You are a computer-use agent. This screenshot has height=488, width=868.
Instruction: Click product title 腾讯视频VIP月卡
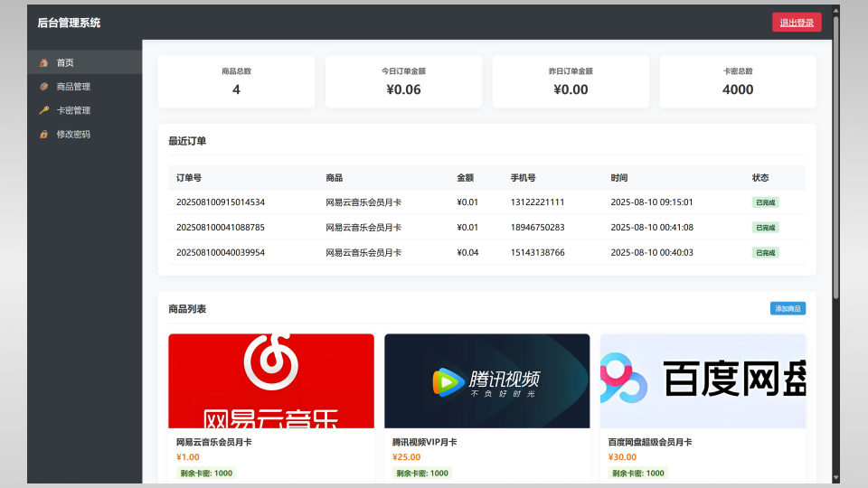[x=425, y=442]
